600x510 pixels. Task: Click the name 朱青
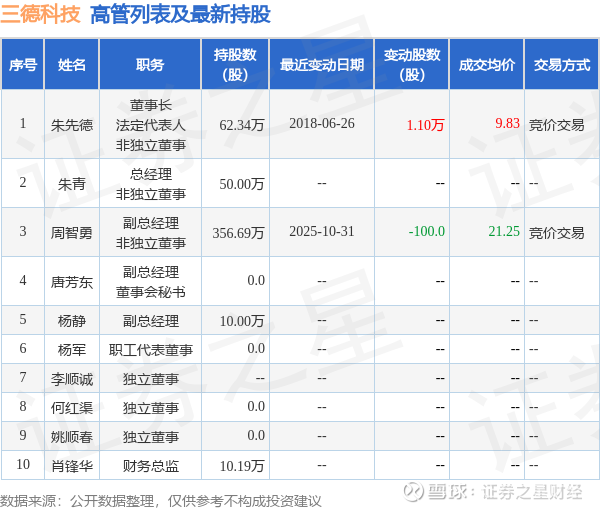tap(72, 184)
